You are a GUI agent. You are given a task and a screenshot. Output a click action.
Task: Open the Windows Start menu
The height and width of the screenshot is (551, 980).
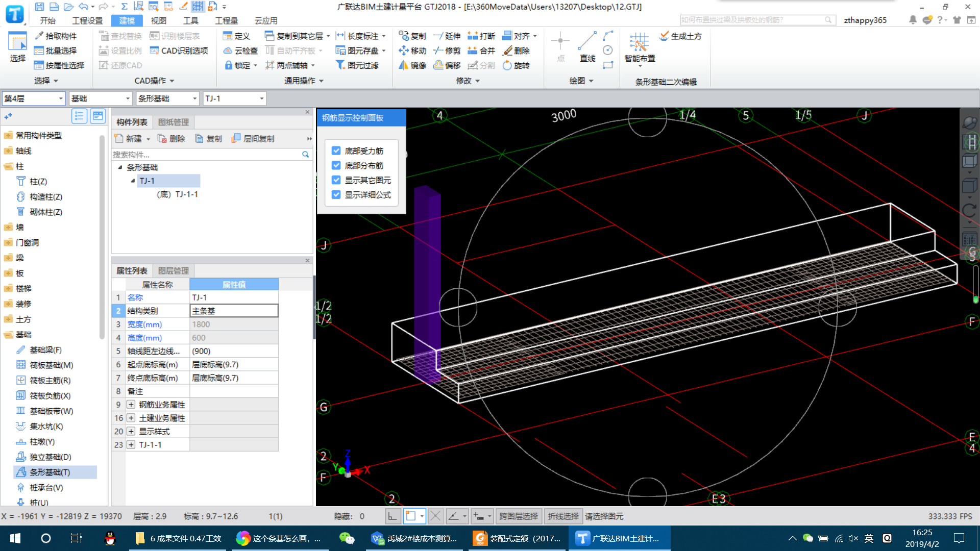pyautogui.click(x=15, y=538)
